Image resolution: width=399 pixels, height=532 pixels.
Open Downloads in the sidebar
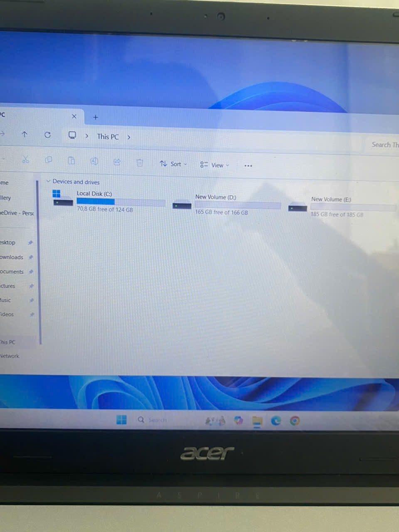pos(12,257)
